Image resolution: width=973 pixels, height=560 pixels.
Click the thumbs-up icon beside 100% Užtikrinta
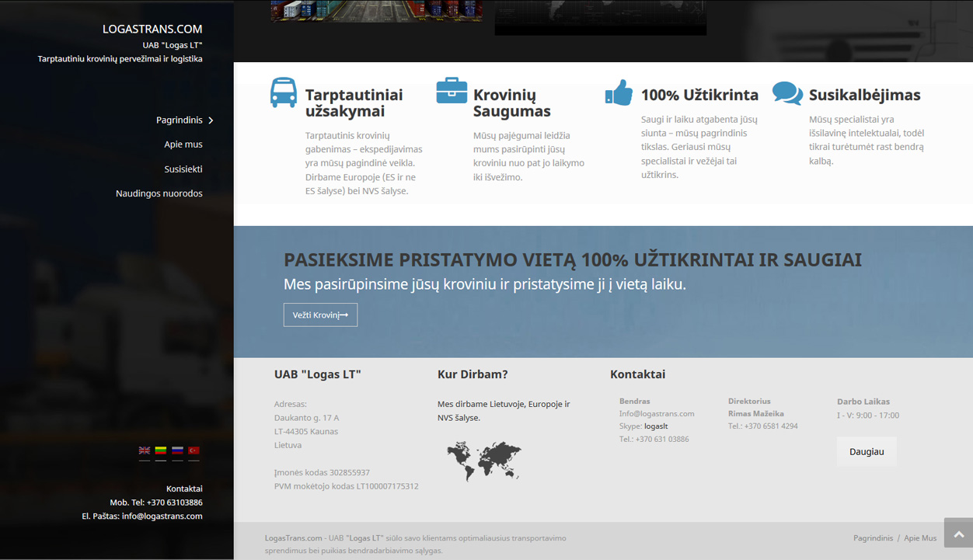619,92
